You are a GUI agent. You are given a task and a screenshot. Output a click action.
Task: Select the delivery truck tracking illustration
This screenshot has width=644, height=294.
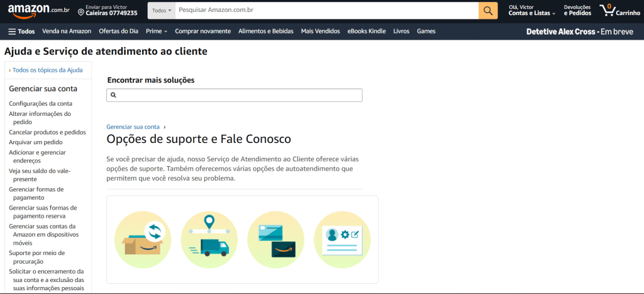click(209, 239)
